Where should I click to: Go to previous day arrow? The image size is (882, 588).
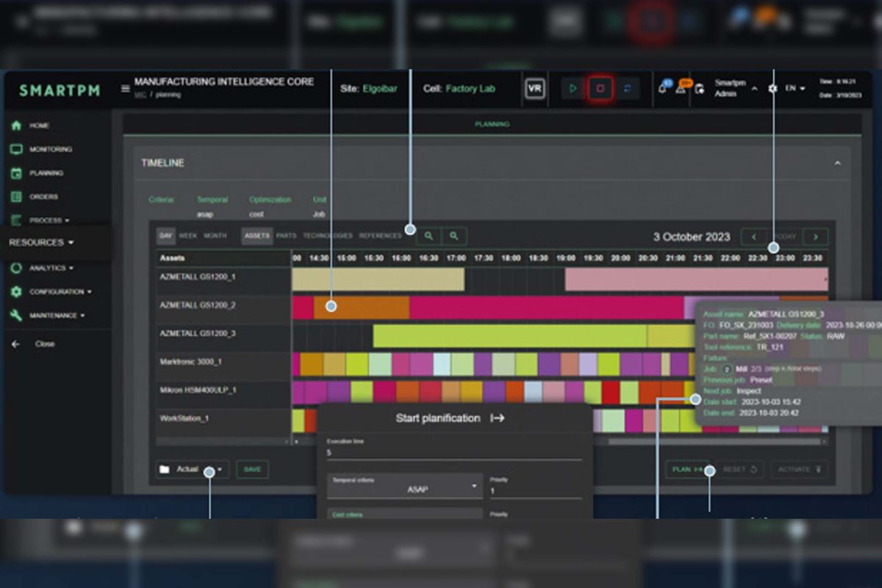753,237
